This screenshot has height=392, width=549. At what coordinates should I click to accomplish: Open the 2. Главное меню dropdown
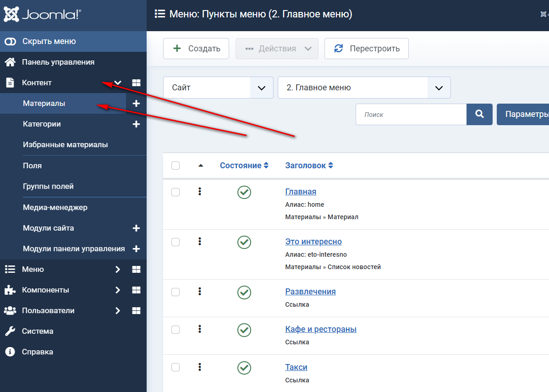[x=364, y=88]
